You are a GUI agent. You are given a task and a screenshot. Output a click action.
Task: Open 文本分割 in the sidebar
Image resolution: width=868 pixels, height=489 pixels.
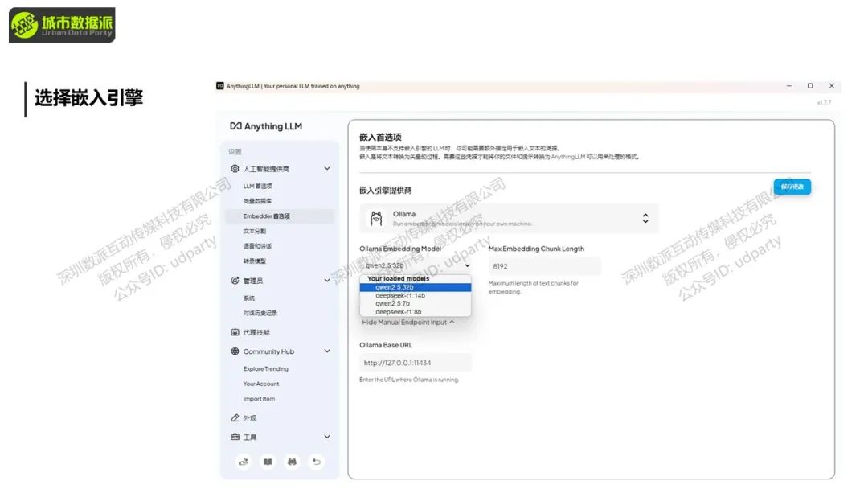point(255,231)
